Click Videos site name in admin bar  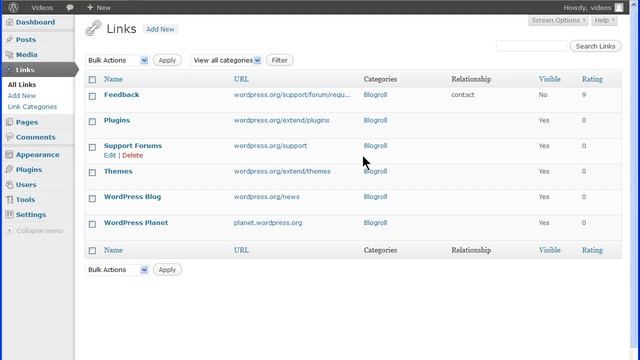point(42,8)
